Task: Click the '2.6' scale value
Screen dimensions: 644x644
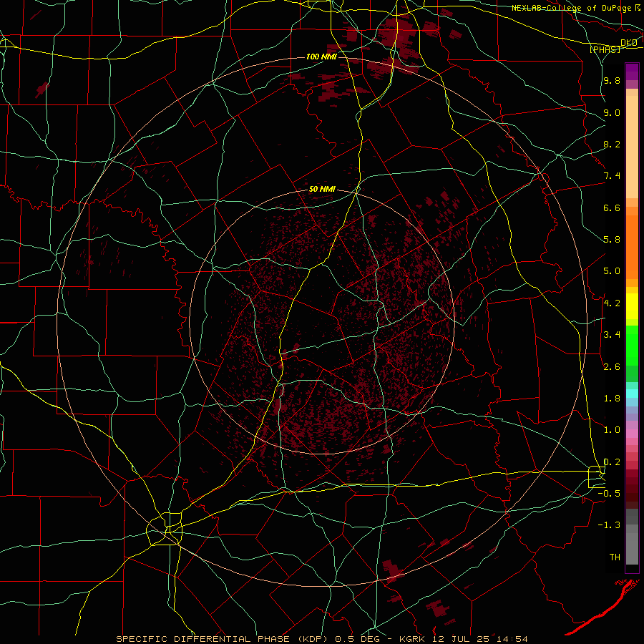Action: click(612, 367)
